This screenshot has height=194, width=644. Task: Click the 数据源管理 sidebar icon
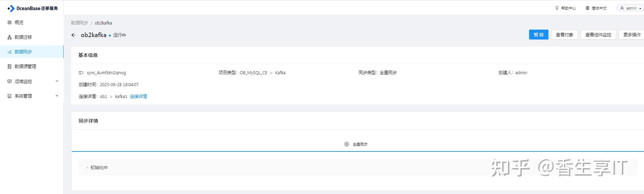[x=10, y=67]
